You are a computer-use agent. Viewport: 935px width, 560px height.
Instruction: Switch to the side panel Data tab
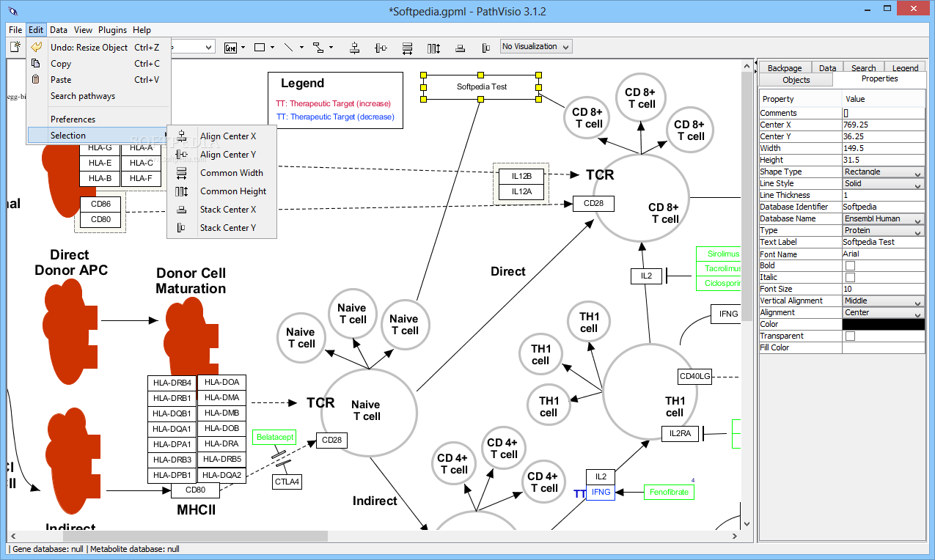click(827, 68)
